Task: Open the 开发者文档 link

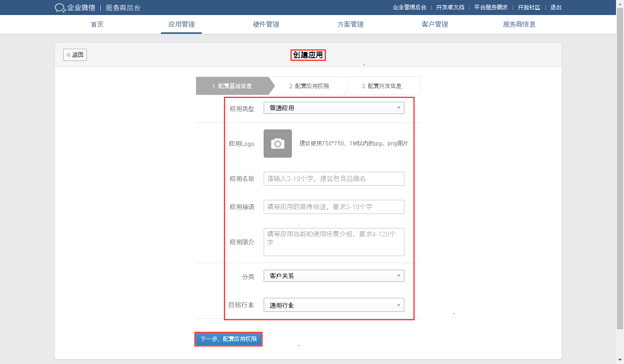Action: tap(450, 8)
